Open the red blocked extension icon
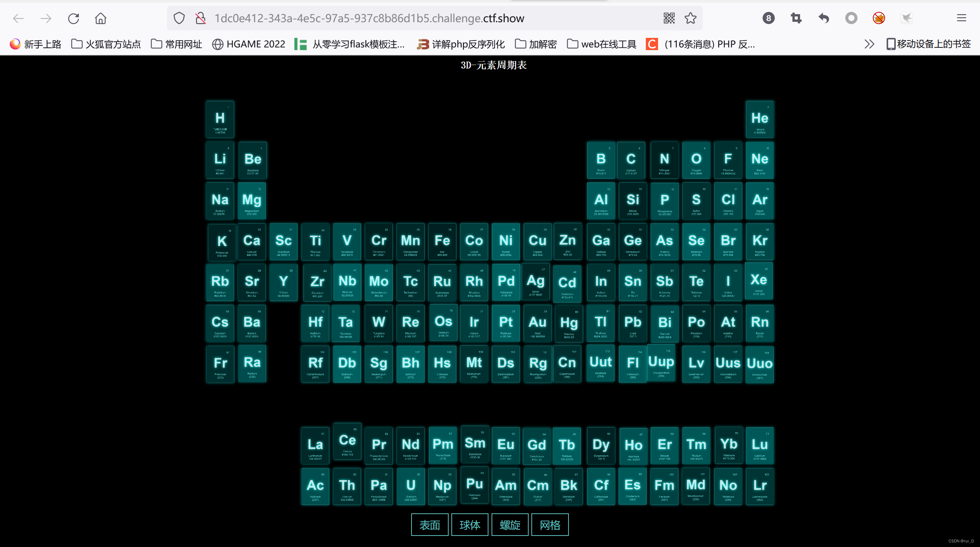The height and width of the screenshot is (547, 980). (x=879, y=18)
